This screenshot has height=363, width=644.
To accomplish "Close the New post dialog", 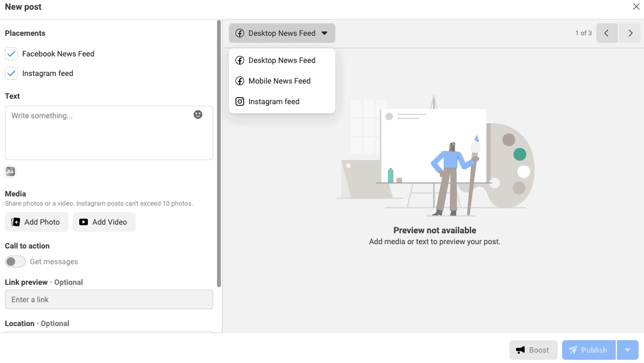I will (x=636, y=7).
